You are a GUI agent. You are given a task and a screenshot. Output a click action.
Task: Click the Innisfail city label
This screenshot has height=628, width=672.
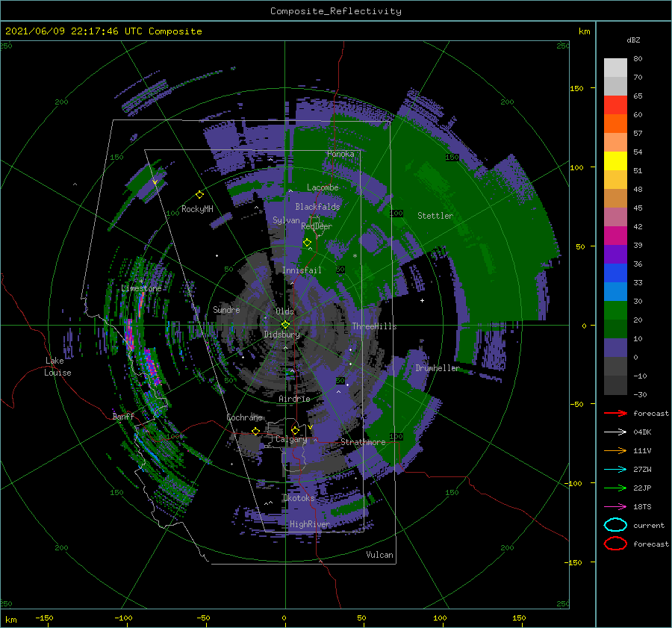(x=302, y=270)
